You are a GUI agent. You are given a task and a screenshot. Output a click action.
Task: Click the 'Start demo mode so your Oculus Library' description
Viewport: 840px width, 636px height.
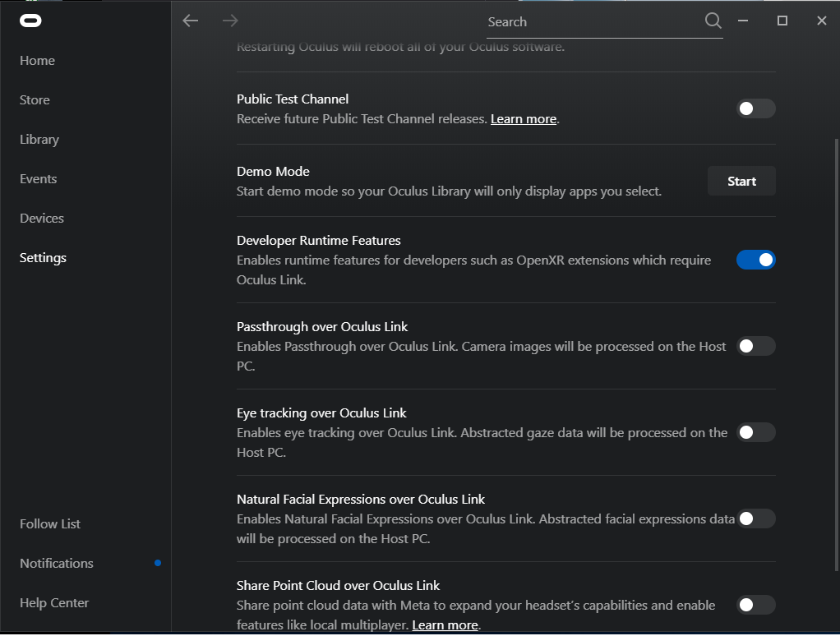click(x=449, y=191)
